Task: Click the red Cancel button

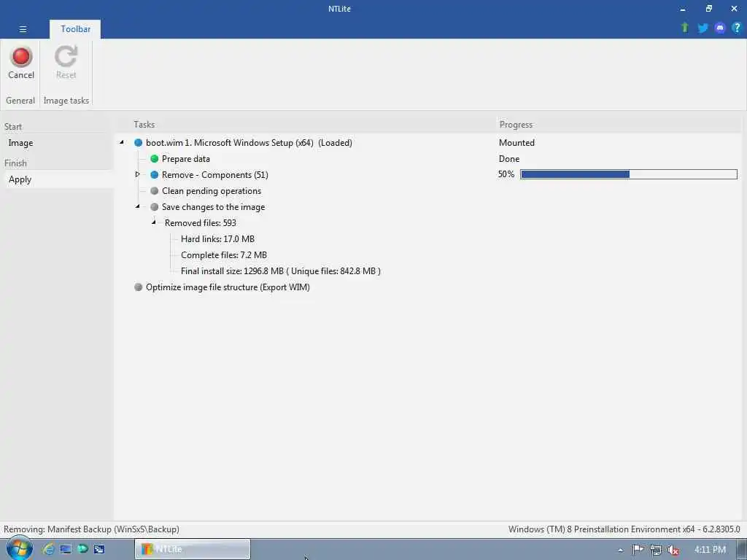Action: click(x=21, y=63)
